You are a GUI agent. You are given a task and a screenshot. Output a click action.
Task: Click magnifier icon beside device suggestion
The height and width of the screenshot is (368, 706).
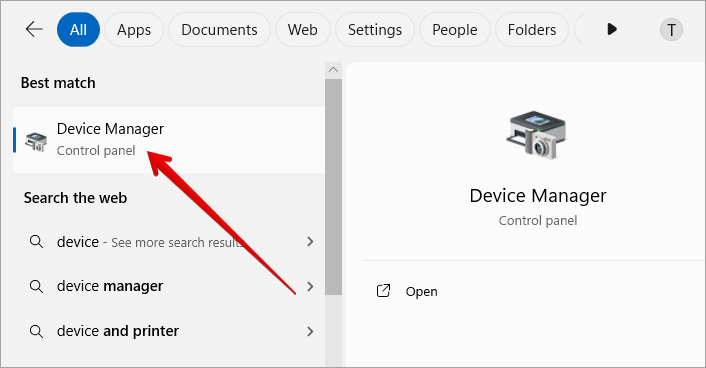(36, 242)
